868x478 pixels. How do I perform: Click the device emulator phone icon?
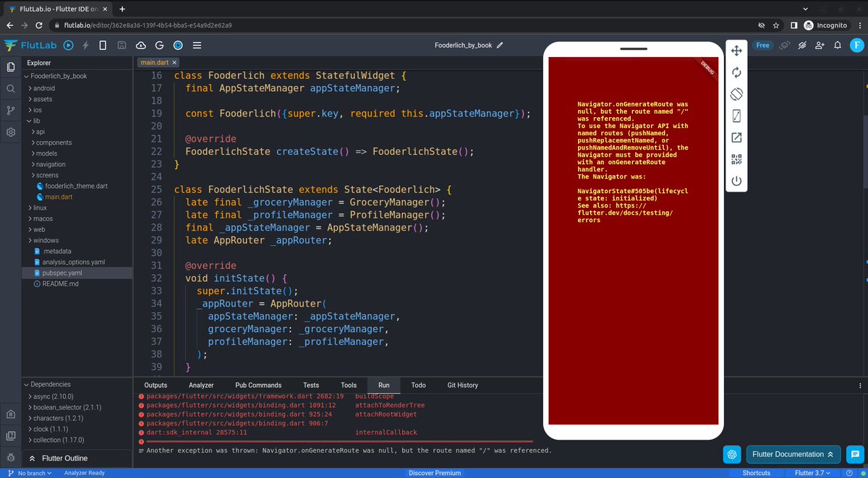(x=103, y=45)
